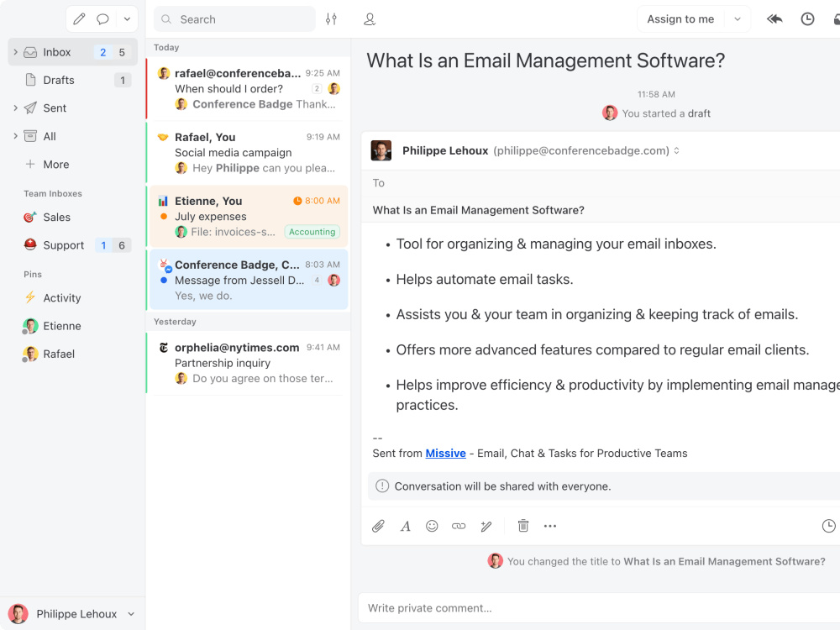The height and width of the screenshot is (630, 840).
Task: Open Philippe Lehoux account menu
Action: tap(71, 614)
